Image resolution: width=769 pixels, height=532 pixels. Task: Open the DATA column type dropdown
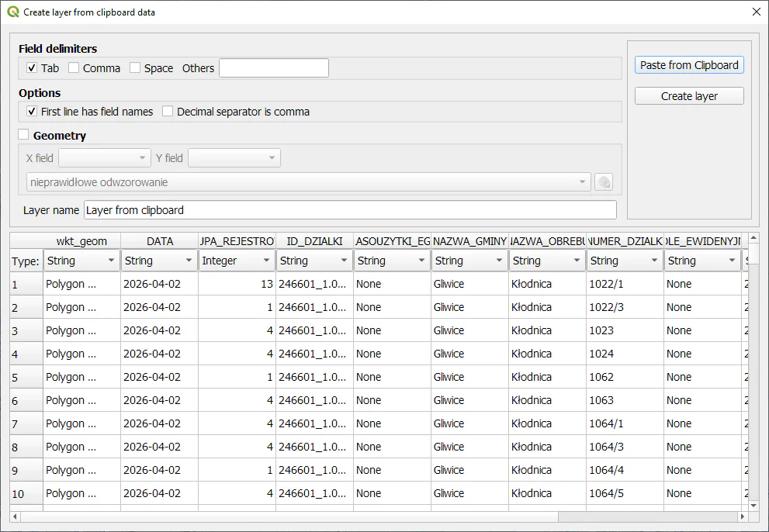159,261
